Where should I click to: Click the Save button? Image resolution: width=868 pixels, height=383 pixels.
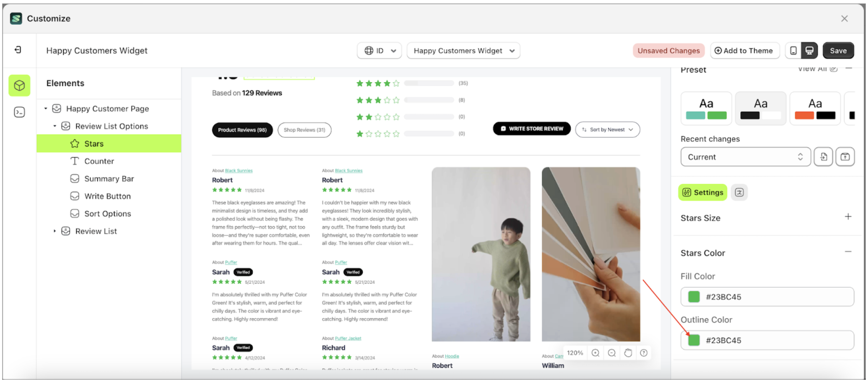click(838, 50)
